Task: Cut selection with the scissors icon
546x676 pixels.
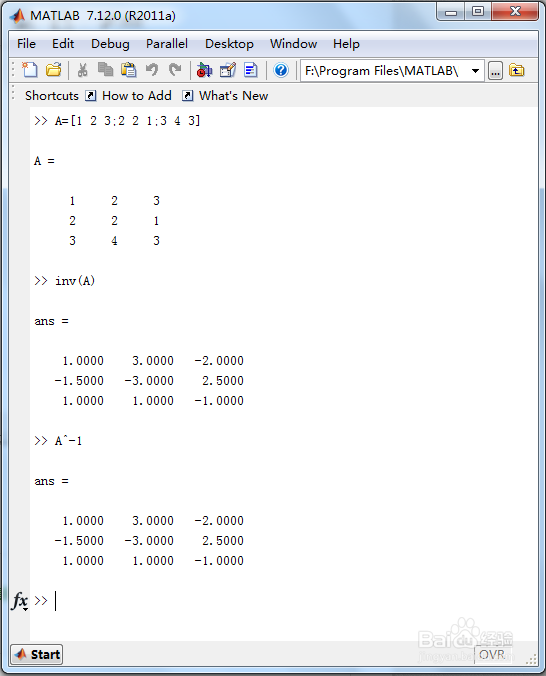Action: tap(82, 70)
